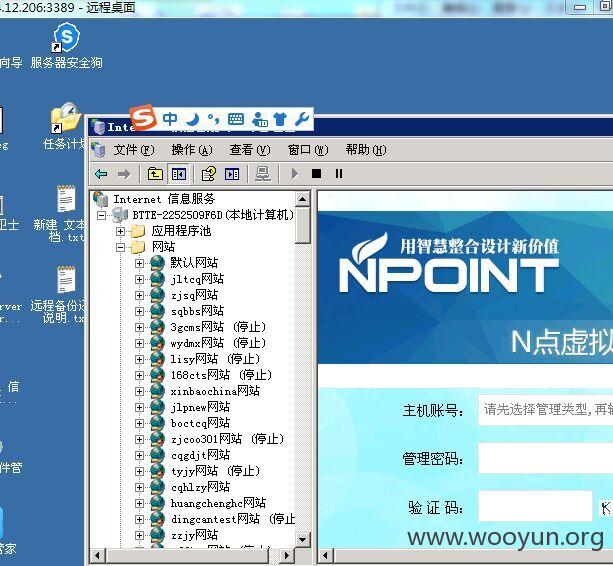This screenshot has height=566, width=613.
Task: Toggle Chinese/English mode 中 on IME bar
Action: click(x=170, y=119)
